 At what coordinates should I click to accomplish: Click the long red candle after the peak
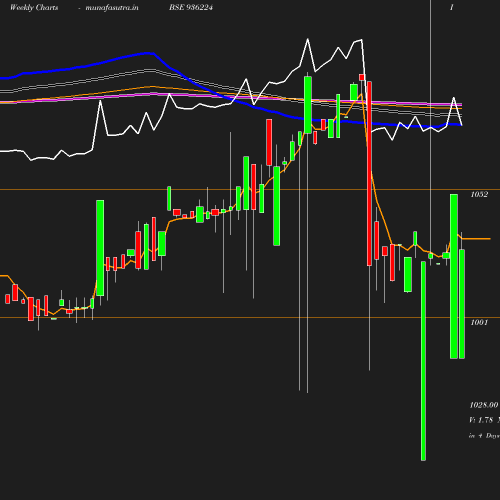click(x=369, y=173)
